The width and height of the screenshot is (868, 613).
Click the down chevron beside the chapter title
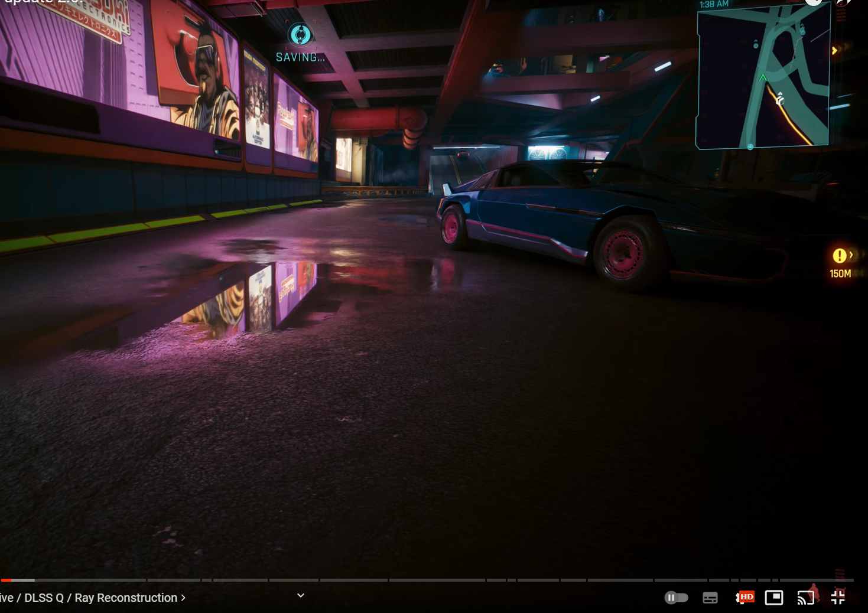pos(301,595)
